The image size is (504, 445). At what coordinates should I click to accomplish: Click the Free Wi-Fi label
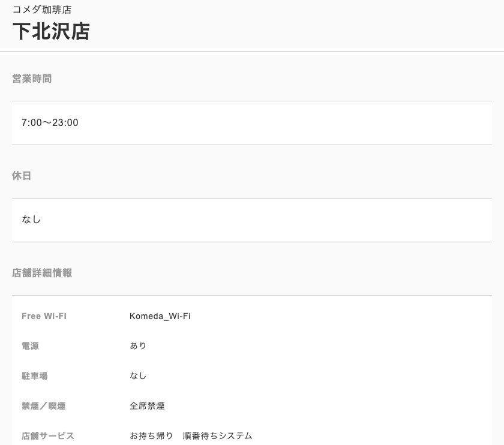(44, 316)
